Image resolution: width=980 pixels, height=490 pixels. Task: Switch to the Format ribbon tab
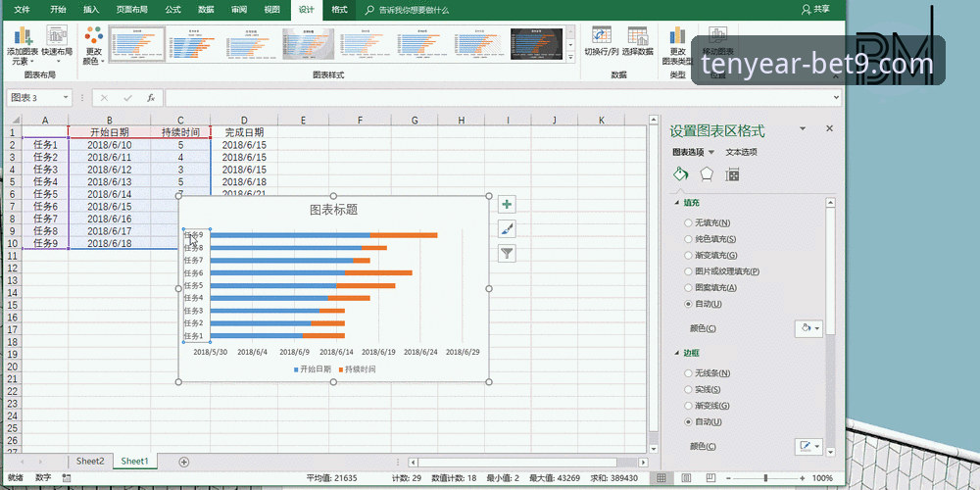339,10
